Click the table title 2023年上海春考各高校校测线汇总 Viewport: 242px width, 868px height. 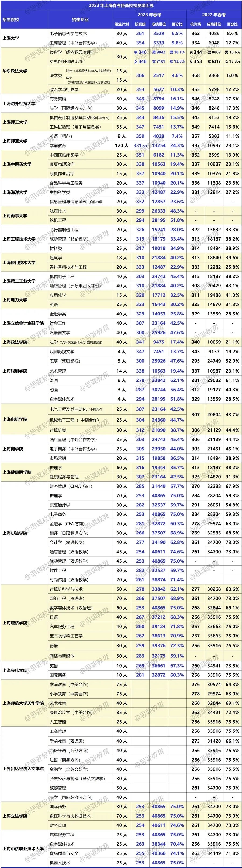click(121, 5)
